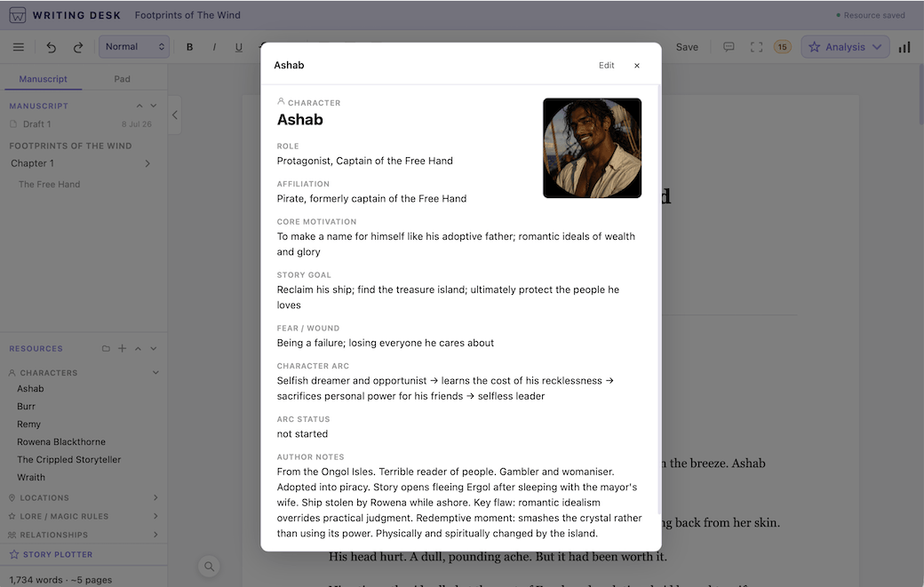Toggle bold formatting
This screenshot has width=924, height=587.
pyautogui.click(x=190, y=47)
